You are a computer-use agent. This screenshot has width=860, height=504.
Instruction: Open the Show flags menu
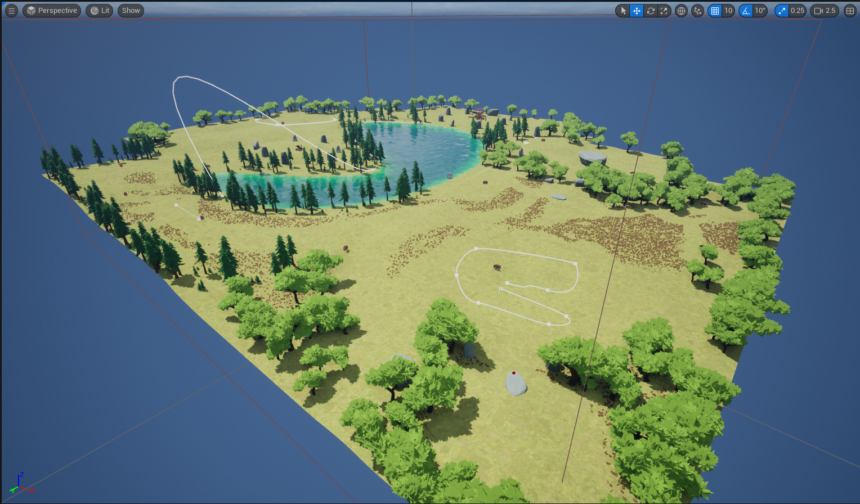point(131,11)
